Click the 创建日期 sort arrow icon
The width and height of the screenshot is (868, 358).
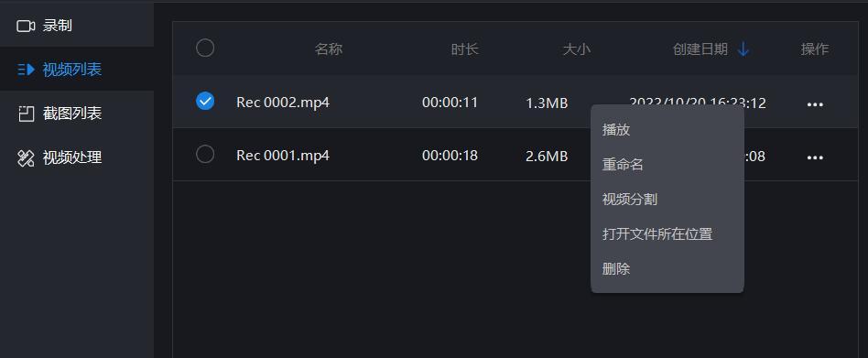click(743, 49)
